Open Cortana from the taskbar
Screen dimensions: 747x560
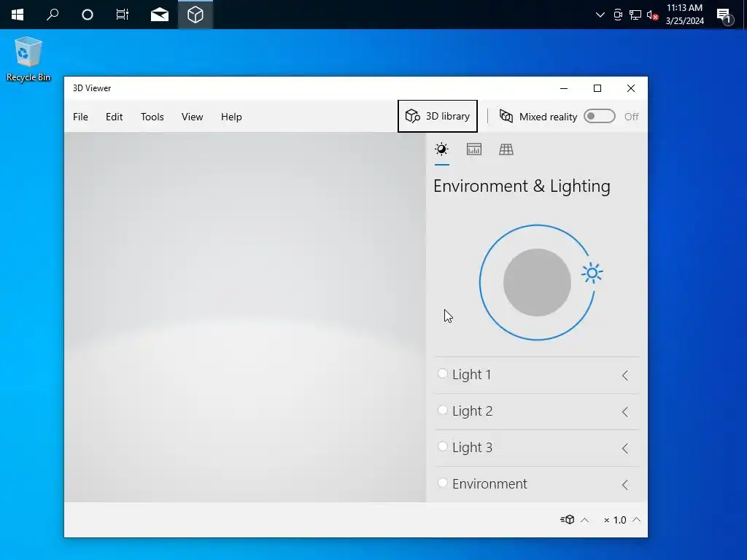point(88,15)
